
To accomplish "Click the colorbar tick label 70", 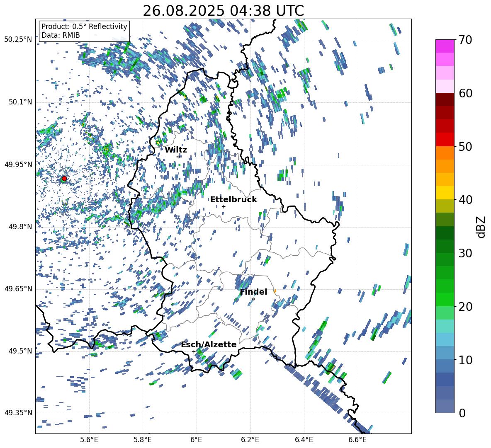I will pyautogui.click(x=465, y=40).
